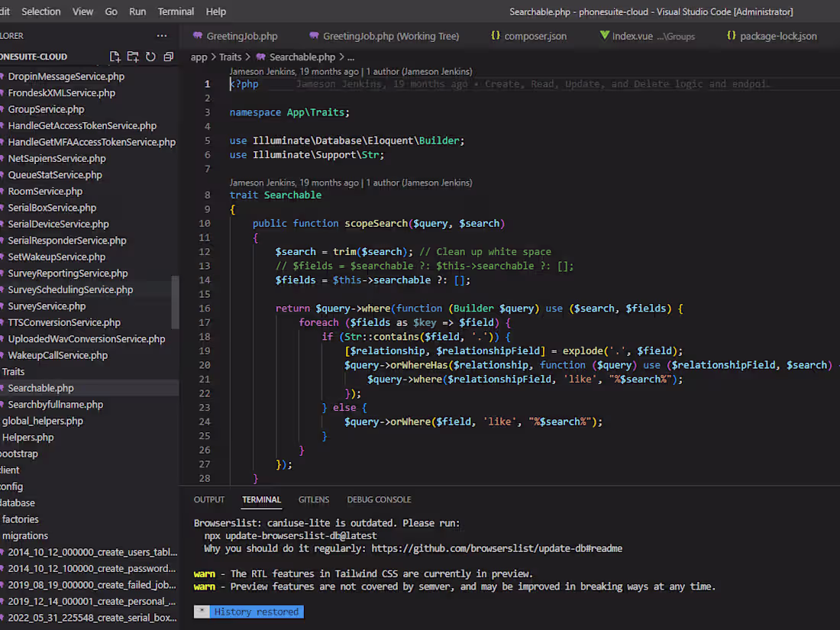The image size is (840, 630).
Task: Click the History restored notification
Action: tap(256, 611)
